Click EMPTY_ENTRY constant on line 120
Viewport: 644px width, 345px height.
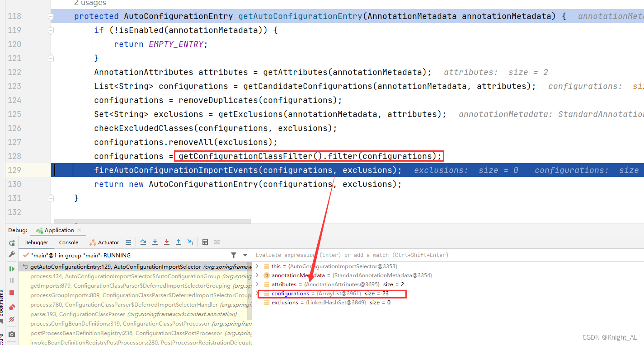[176, 44]
